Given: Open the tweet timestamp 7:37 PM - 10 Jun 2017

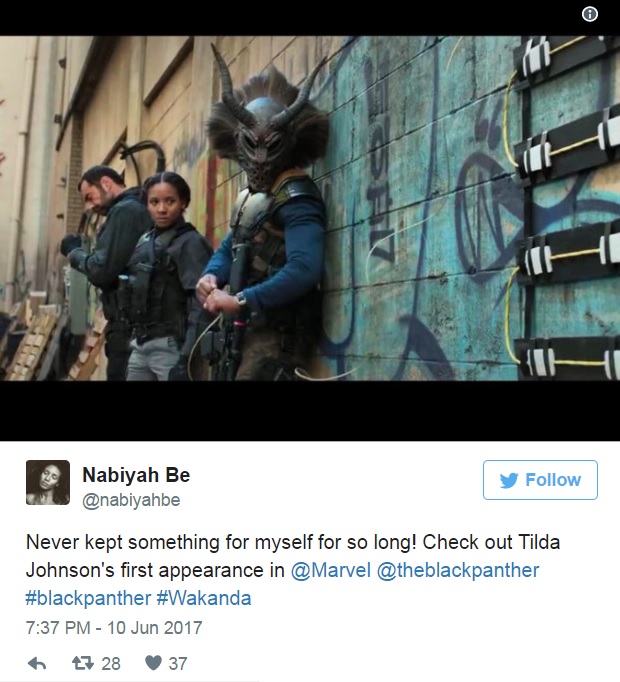Looking at the screenshot, I should pos(114,628).
